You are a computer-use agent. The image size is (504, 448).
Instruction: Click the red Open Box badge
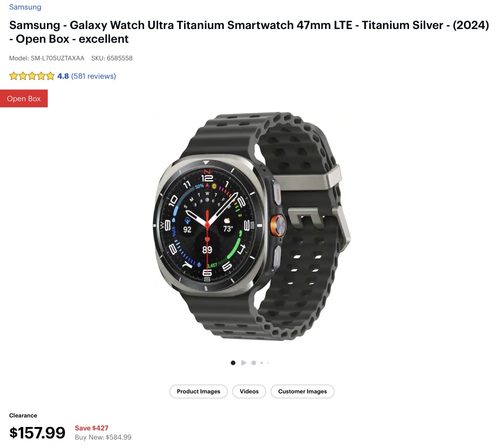pyautogui.click(x=24, y=99)
